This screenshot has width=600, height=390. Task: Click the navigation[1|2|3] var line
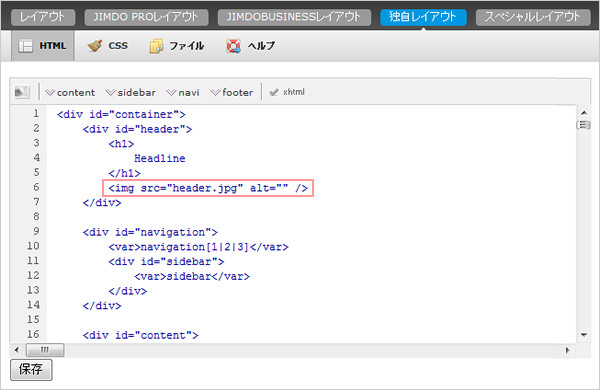click(x=198, y=247)
